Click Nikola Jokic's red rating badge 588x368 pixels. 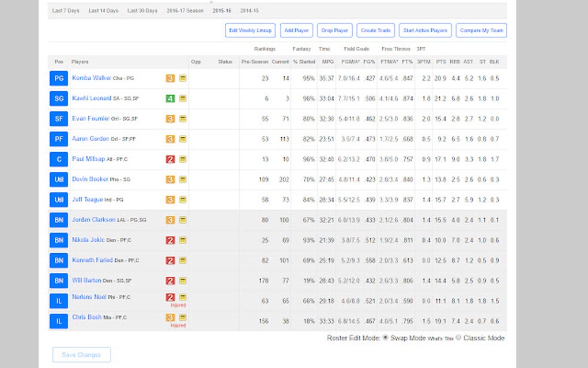(x=170, y=240)
